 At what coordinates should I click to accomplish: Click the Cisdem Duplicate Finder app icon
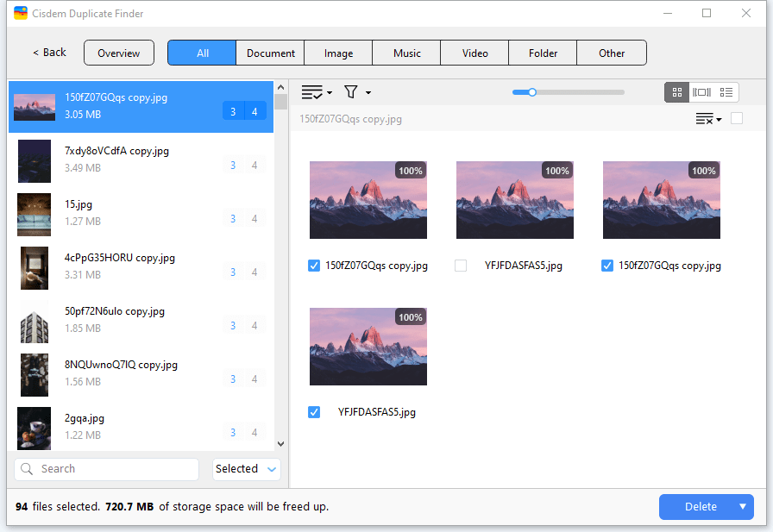point(21,13)
